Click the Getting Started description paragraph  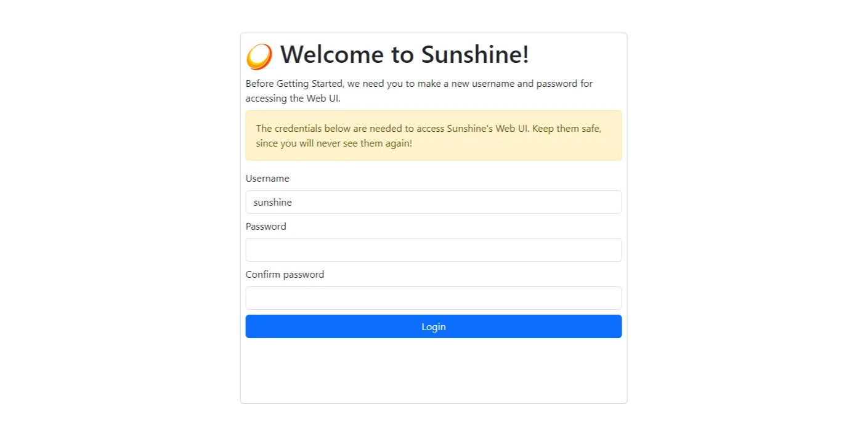click(419, 91)
